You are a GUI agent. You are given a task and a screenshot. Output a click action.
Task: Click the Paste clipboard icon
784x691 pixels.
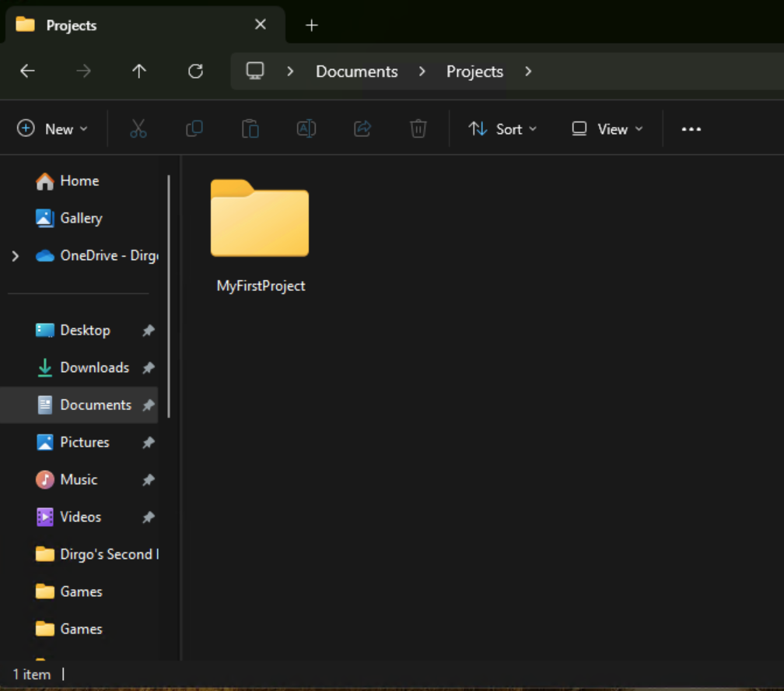pyautogui.click(x=250, y=129)
